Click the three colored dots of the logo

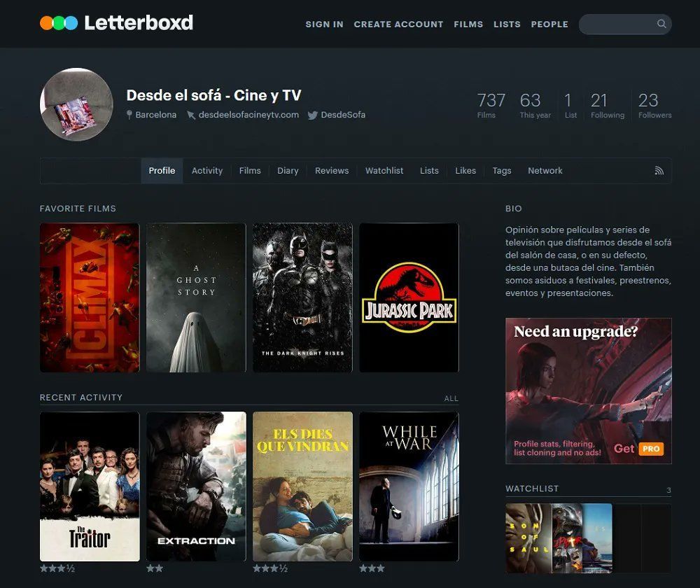click(x=59, y=22)
